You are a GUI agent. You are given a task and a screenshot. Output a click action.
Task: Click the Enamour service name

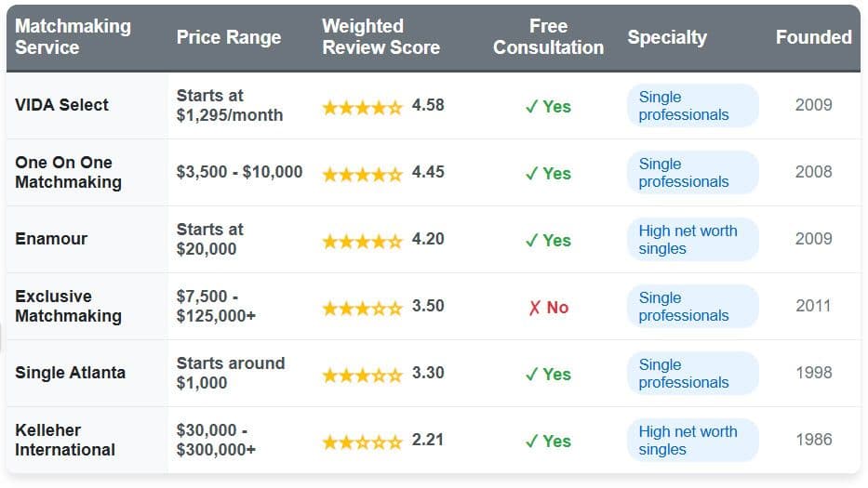click(51, 239)
